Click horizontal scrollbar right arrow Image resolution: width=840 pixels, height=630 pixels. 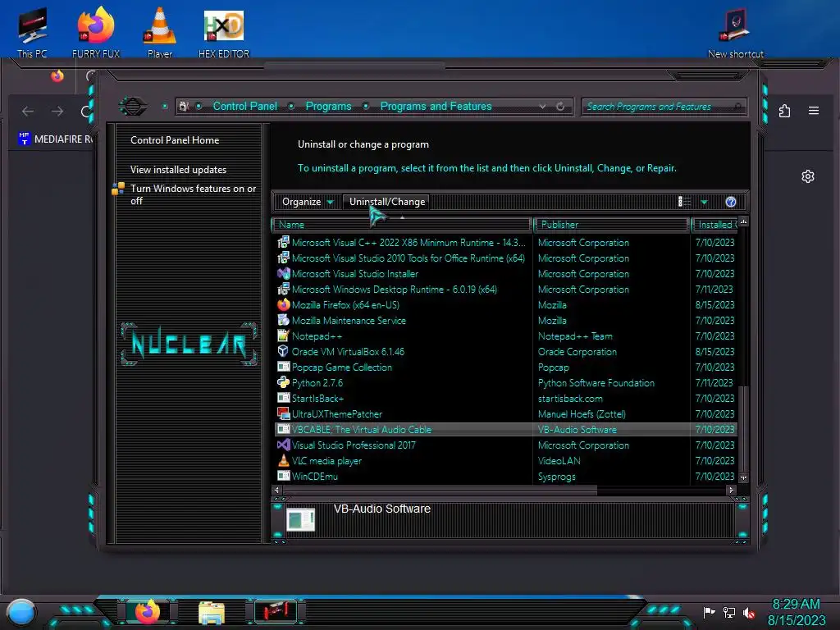pos(731,490)
